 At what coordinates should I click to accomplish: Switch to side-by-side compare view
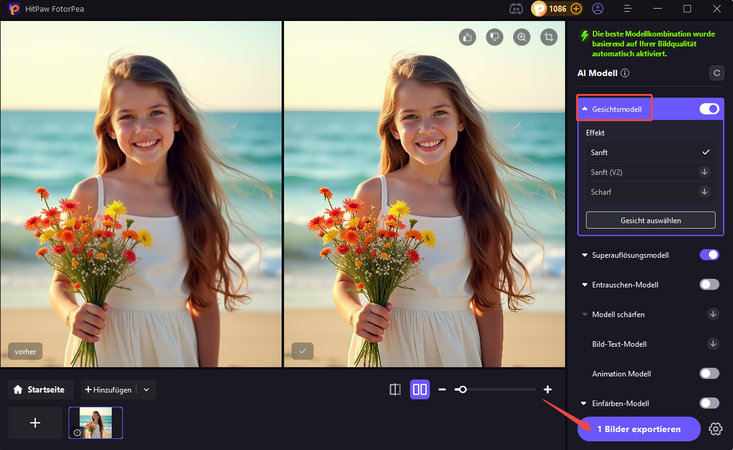(420, 389)
